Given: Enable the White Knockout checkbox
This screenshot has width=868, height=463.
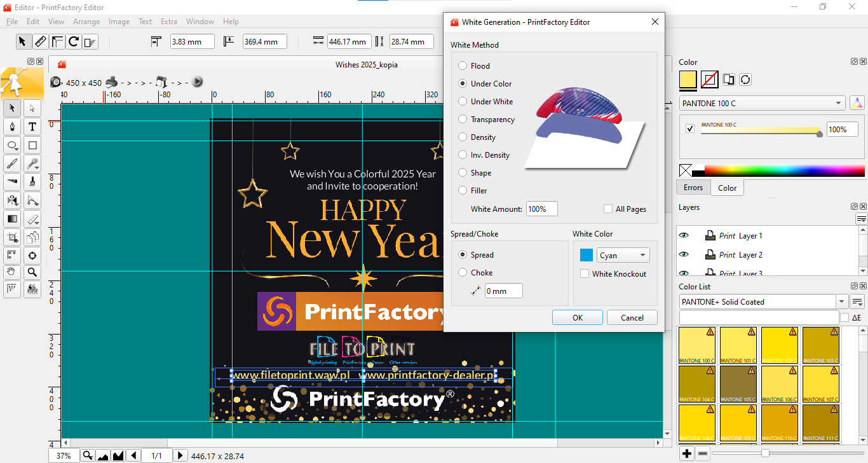Looking at the screenshot, I should coord(585,274).
